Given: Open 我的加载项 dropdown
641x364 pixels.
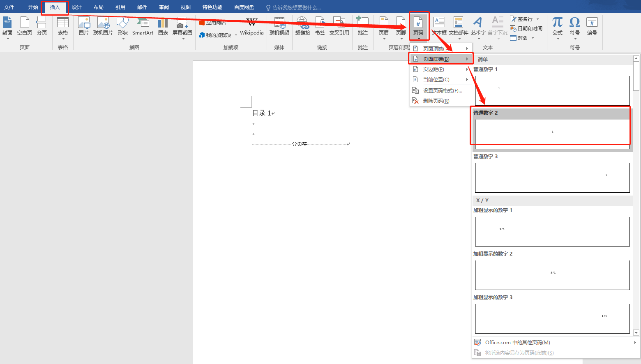Looking at the screenshot, I should (218, 35).
